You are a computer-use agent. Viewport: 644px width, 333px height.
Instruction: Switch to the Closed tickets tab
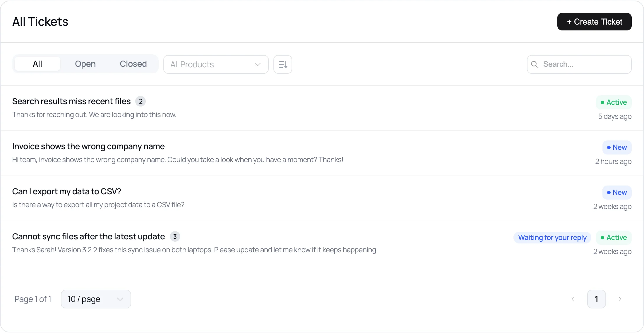coord(133,64)
